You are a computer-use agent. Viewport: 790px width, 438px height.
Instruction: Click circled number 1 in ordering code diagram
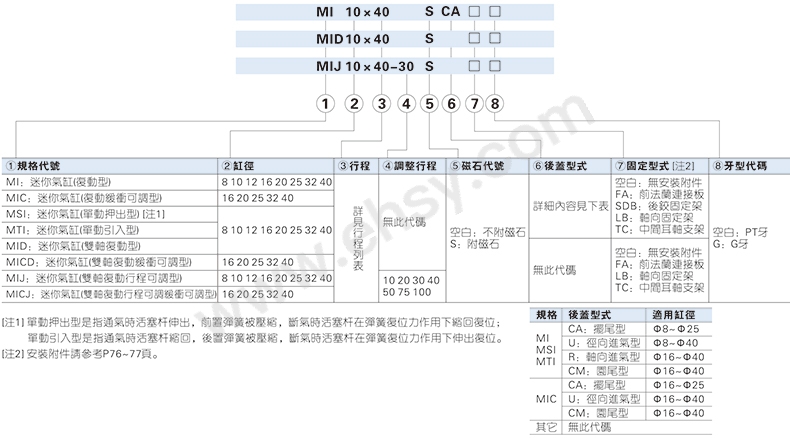coord(325,104)
